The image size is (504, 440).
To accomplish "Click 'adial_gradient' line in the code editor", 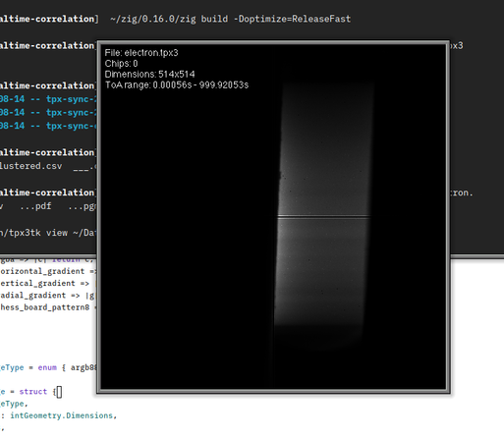I will [48, 296].
